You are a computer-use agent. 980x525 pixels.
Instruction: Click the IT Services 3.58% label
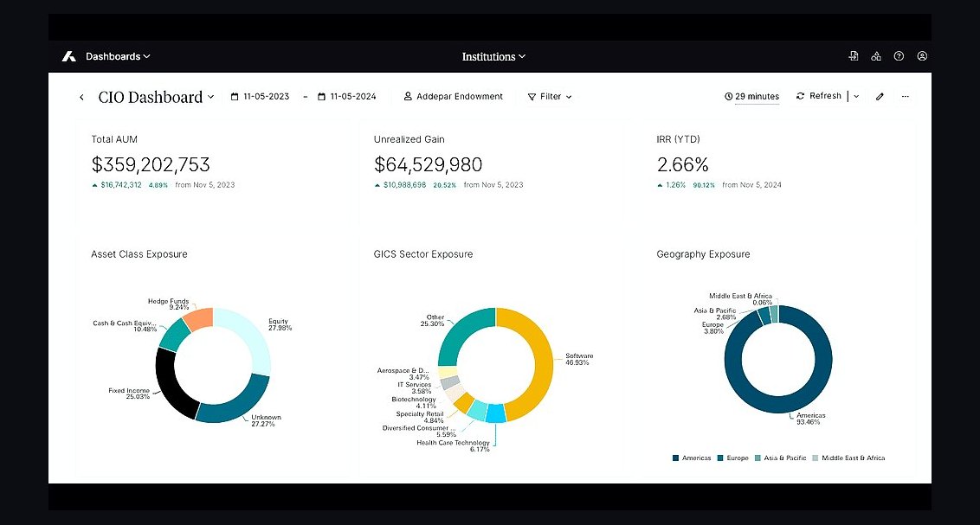(415, 387)
